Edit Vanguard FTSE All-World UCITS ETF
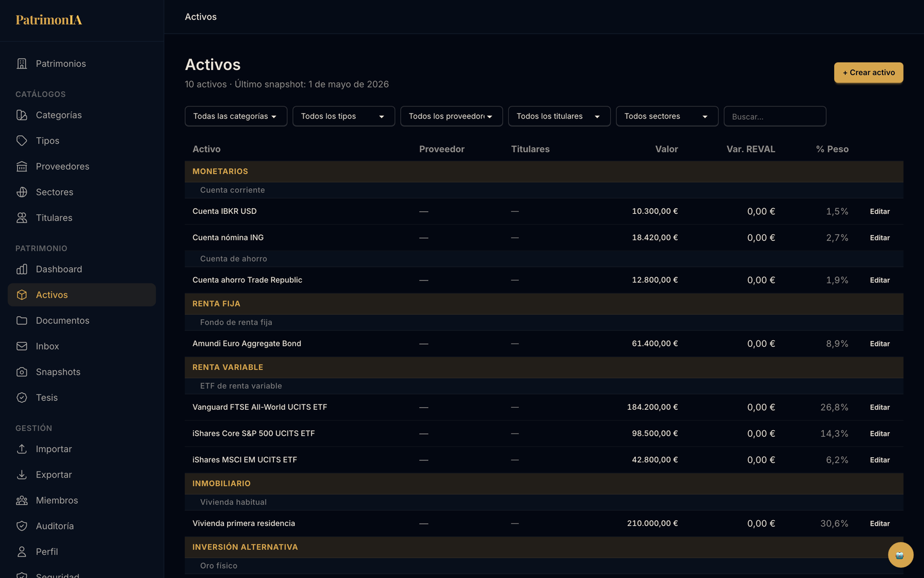This screenshot has width=924, height=578. tap(880, 407)
